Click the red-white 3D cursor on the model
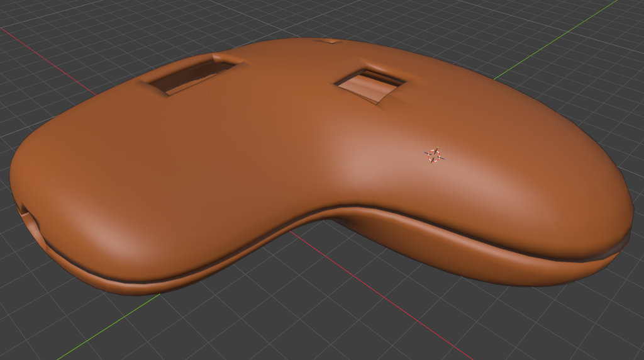 pos(434,155)
